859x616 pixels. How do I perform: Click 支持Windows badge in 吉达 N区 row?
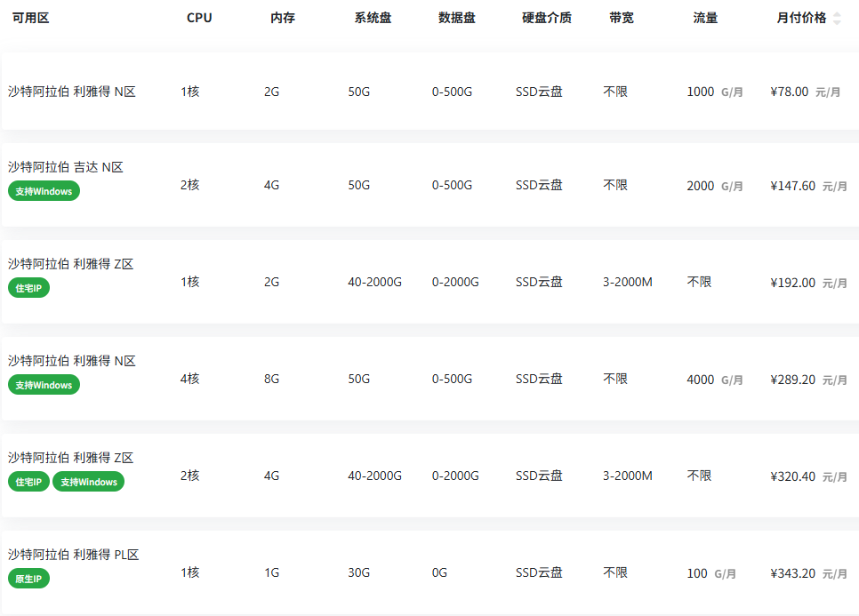tap(44, 191)
